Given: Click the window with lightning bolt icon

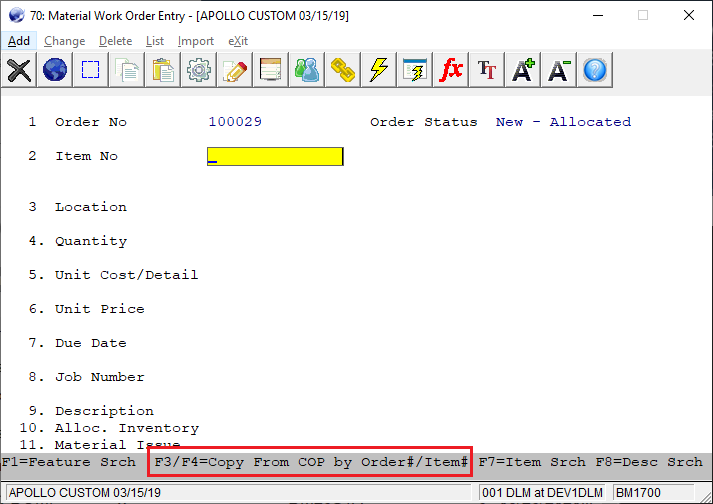Looking at the screenshot, I should pyautogui.click(x=415, y=70).
